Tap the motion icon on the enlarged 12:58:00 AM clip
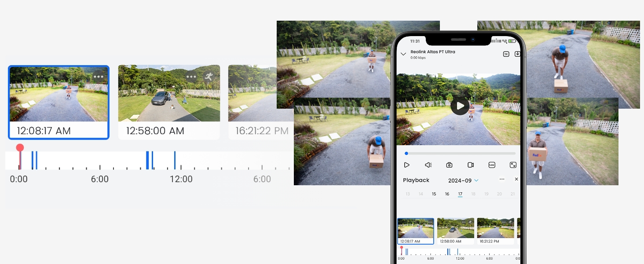 pos(209,77)
